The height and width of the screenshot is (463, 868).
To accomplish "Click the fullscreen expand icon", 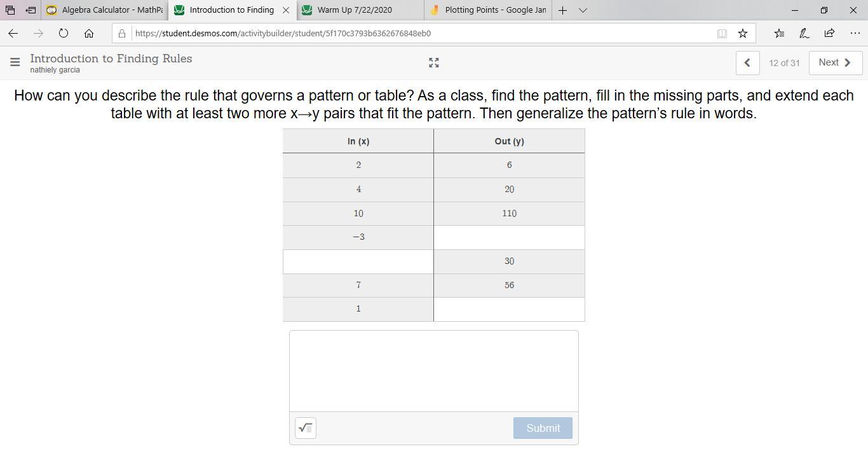I will [x=434, y=62].
